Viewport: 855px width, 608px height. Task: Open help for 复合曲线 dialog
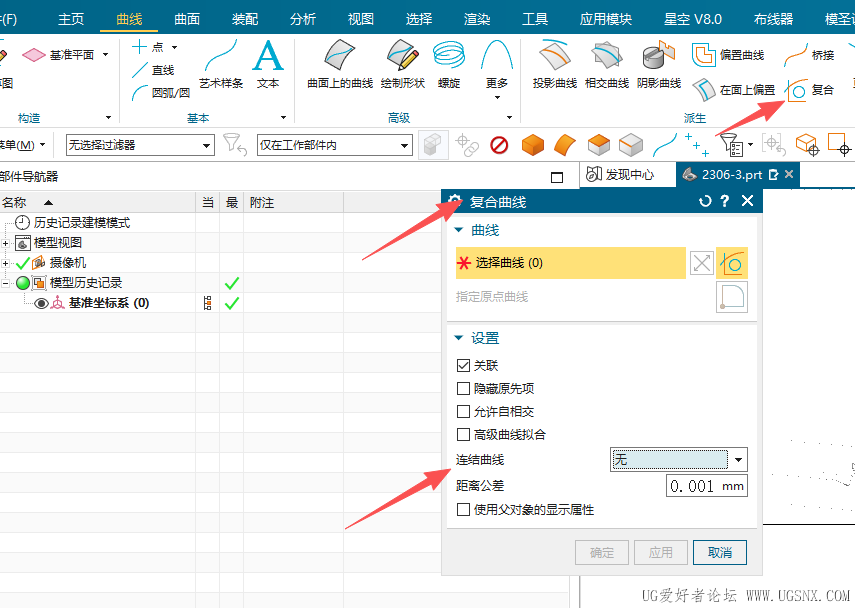[725, 201]
